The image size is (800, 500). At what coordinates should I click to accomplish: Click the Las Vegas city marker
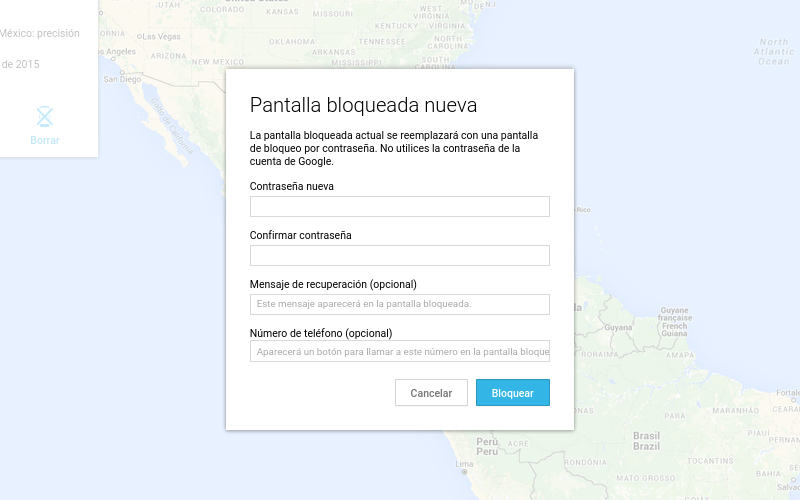[x=141, y=37]
